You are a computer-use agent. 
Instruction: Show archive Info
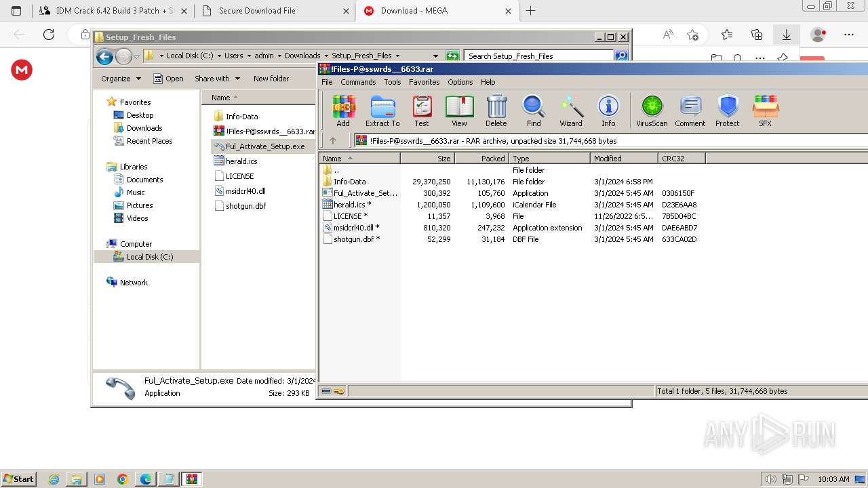pyautogui.click(x=608, y=110)
